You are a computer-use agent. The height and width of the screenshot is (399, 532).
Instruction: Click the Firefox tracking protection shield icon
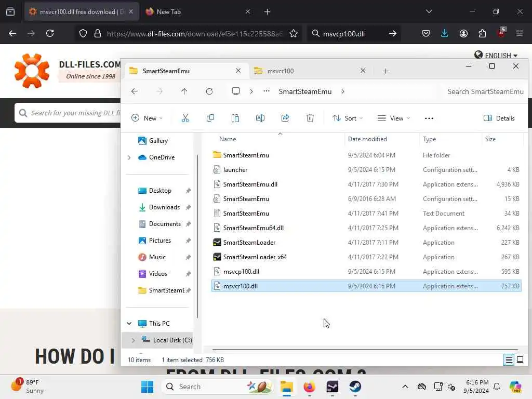pyautogui.click(x=83, y=33)
